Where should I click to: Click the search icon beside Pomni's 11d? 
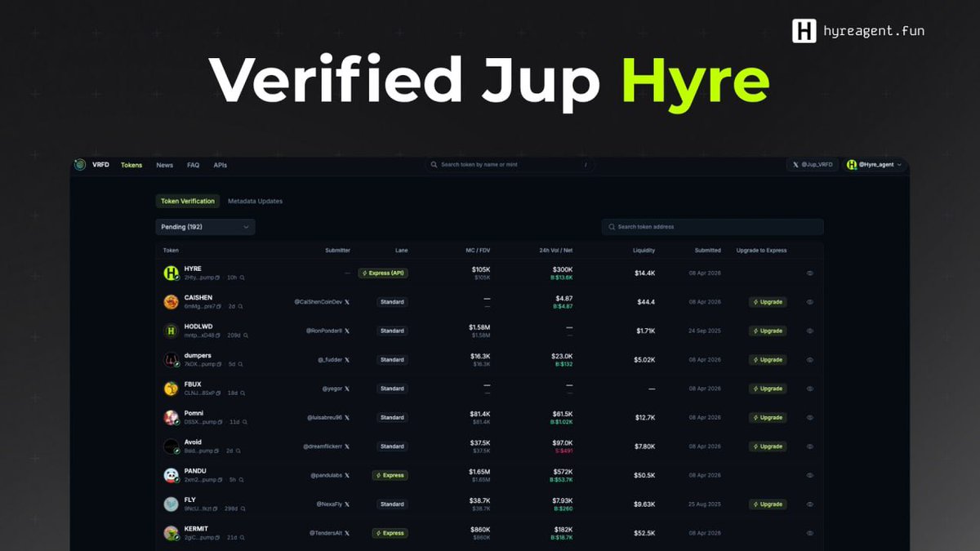click(245, 422)
